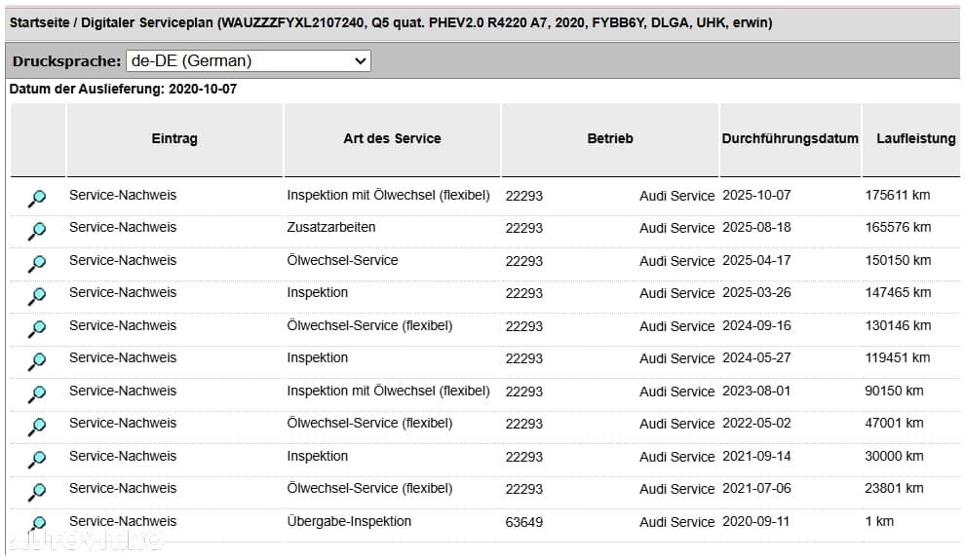Show details for the 130146 km service
This screenshot has height=560, width=965.
(37, 329)
